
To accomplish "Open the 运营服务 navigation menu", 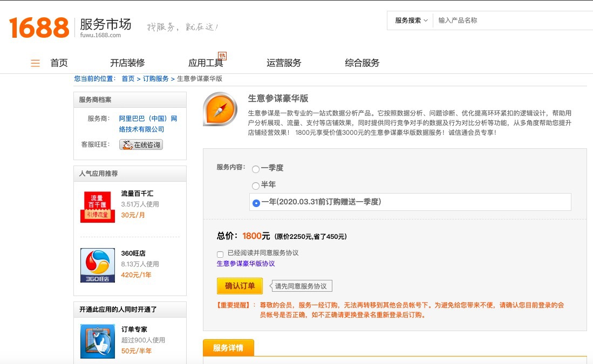I will (x=284, y=63).
